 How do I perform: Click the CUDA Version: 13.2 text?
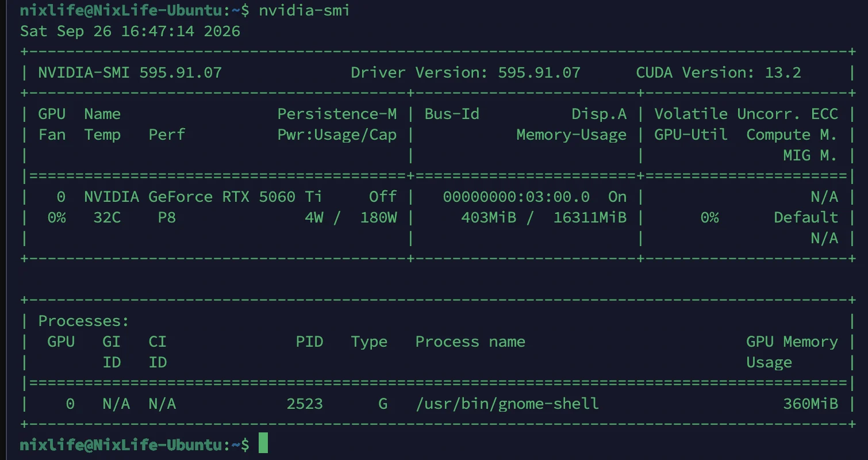[x=719, y=72]
